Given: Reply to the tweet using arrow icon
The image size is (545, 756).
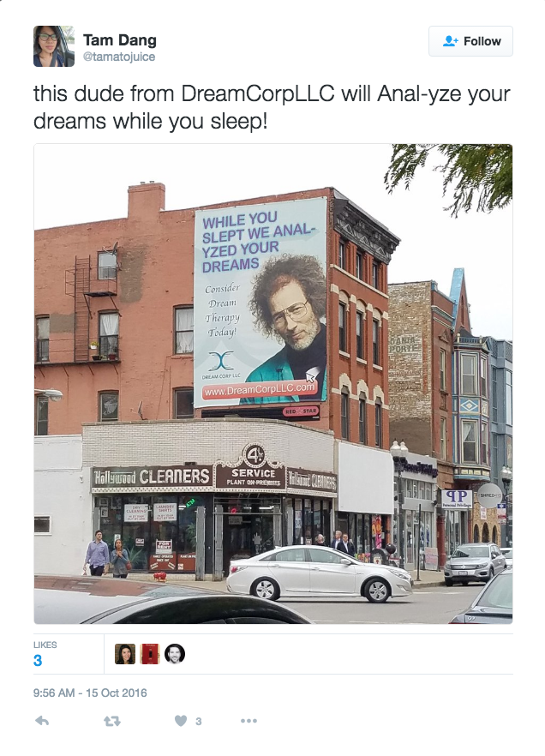Looking at the screenshot, I should tap(42, 721).
